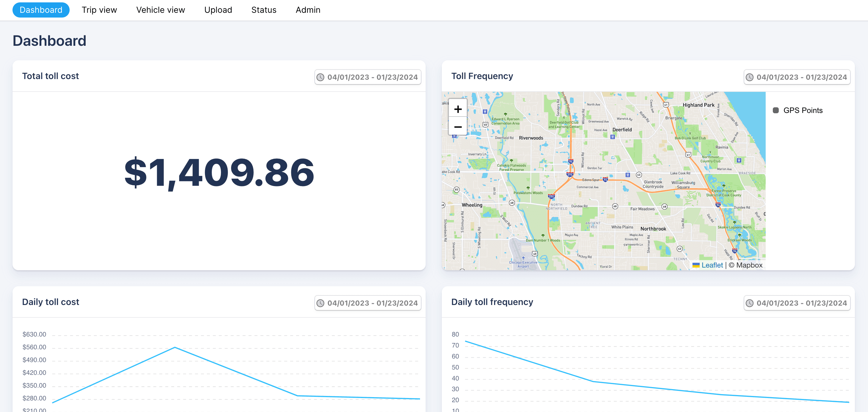Click the Total toll cost card title
The image size is (868, 412).
50,76
